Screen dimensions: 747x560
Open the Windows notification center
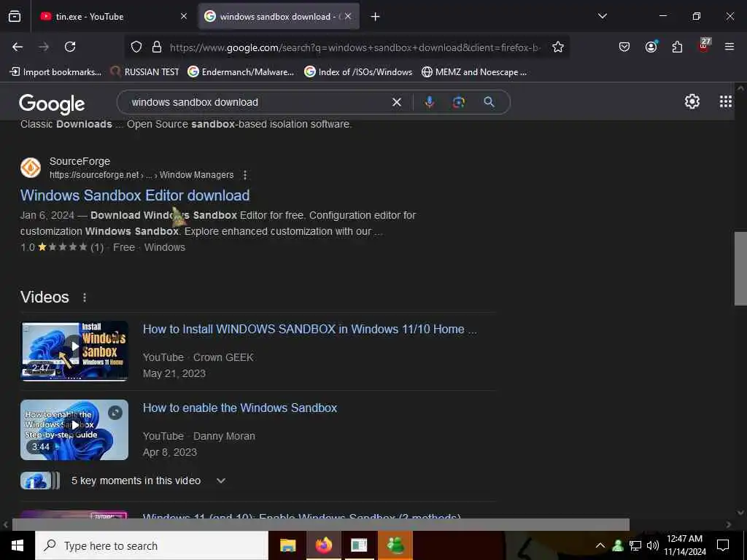click(723, 545)
